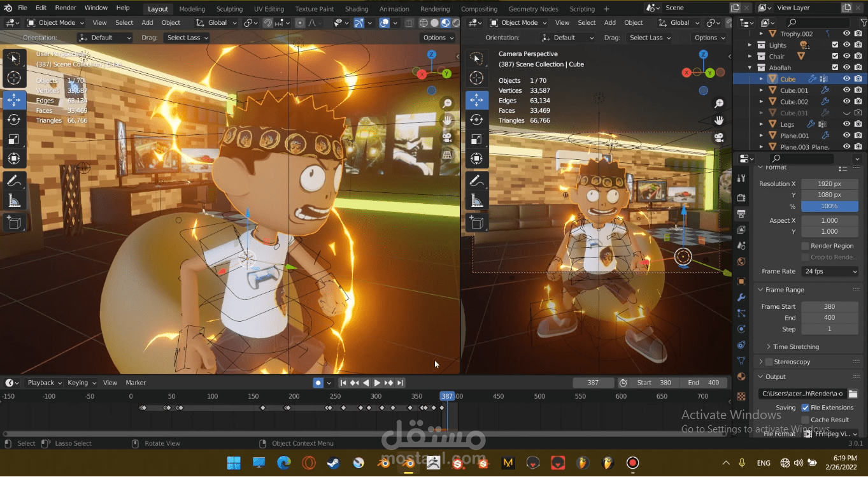The width and height of the screenshot is (868, 477).
Task: Enable the Stereoscopy checkbox
Action: click(x=769, y=362)
